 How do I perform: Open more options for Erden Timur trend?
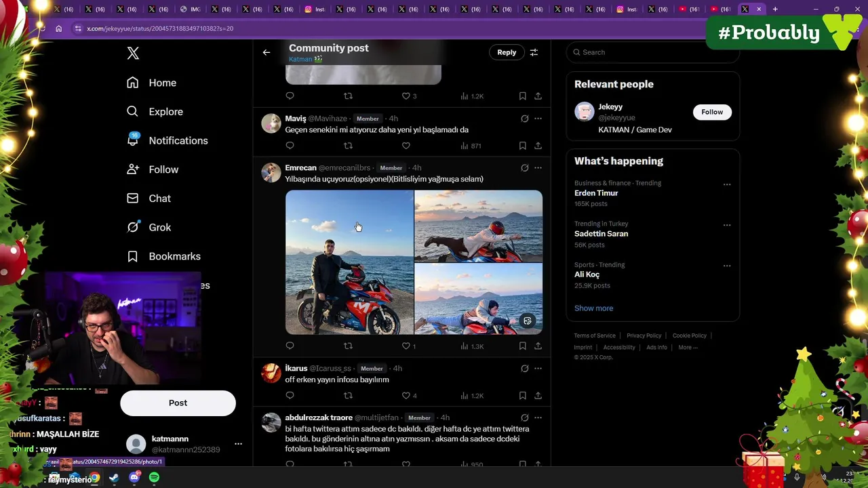pos(727,184)
